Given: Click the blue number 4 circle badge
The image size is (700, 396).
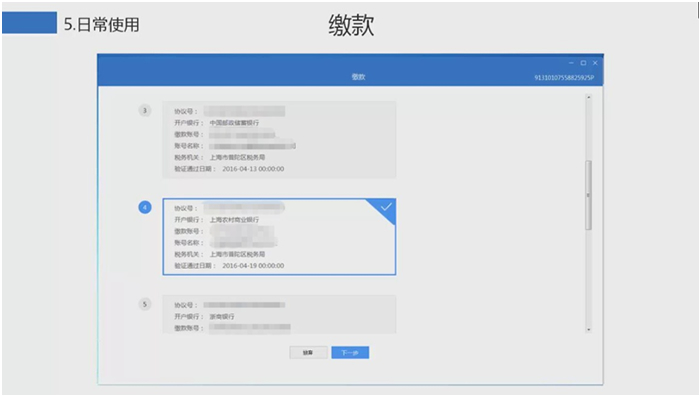Looking at the screenshot, I should (145, 207).
